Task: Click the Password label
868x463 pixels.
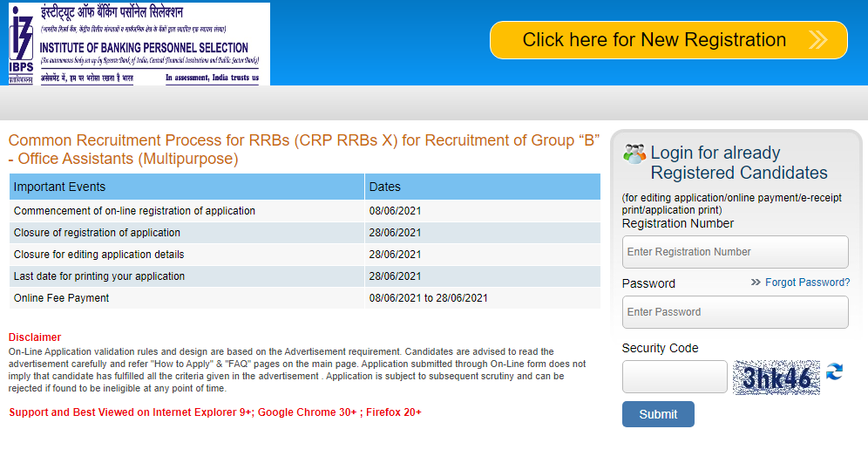Action: pos(648,283)
